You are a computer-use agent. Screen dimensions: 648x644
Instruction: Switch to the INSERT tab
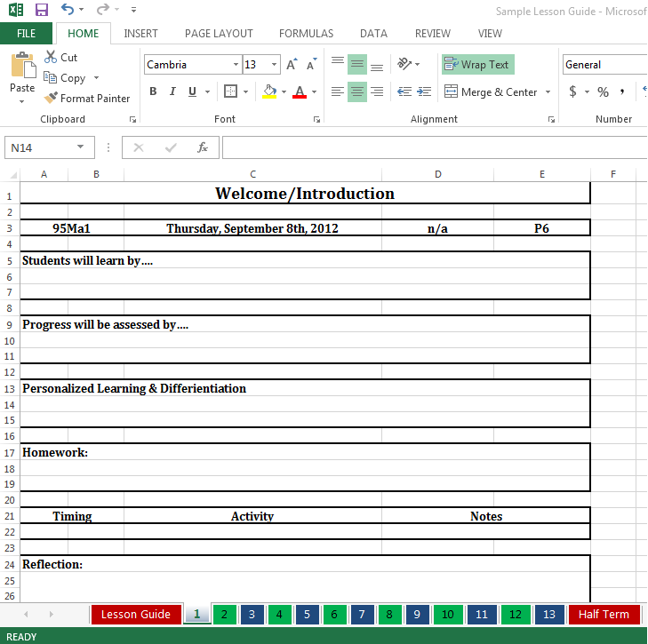point(141,34)
